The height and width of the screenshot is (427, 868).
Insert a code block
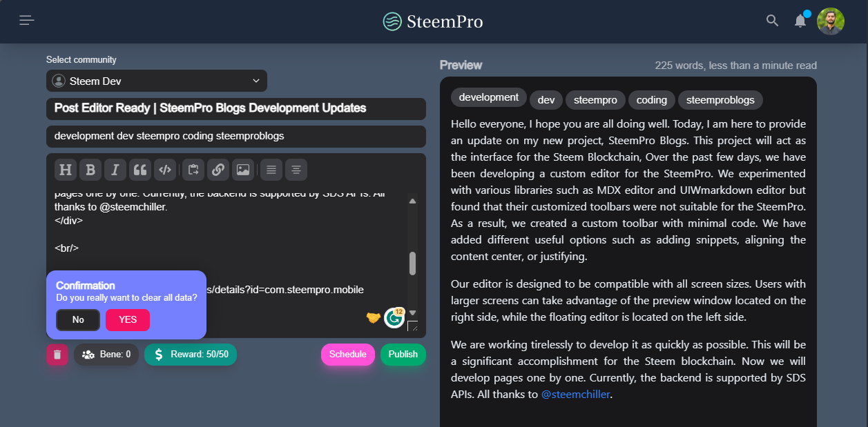[164, 170]
